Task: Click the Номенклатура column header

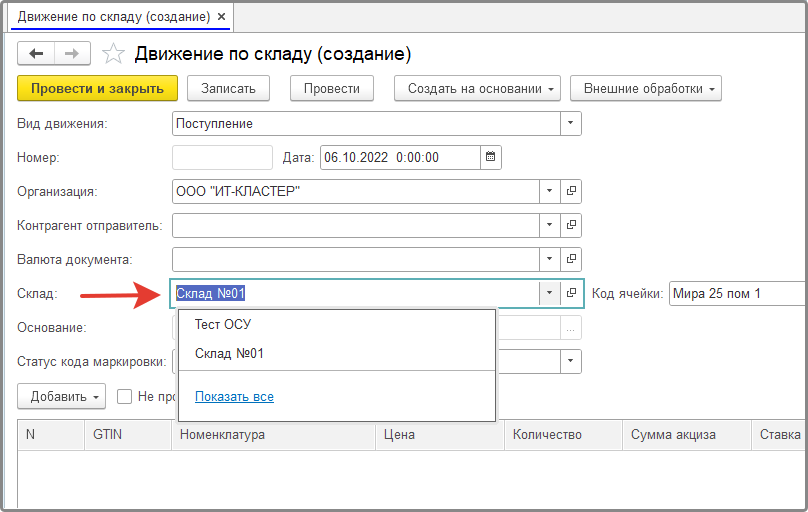Action: [x=274, y=435]
